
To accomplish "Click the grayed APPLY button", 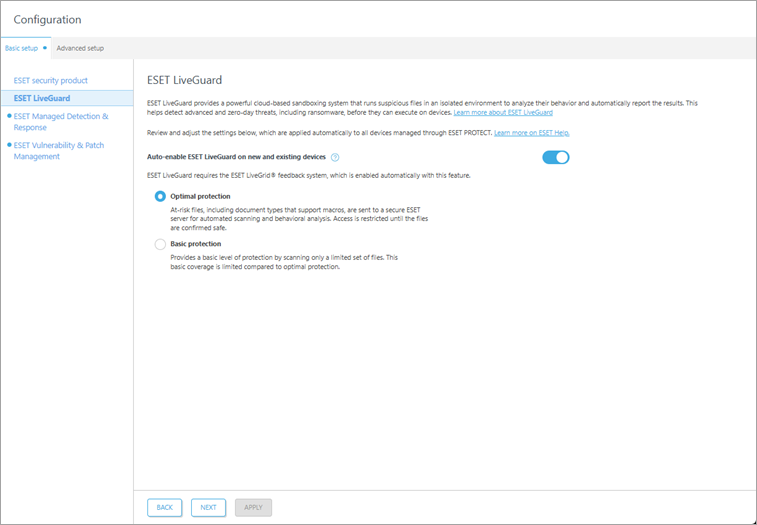I will 253,508.
